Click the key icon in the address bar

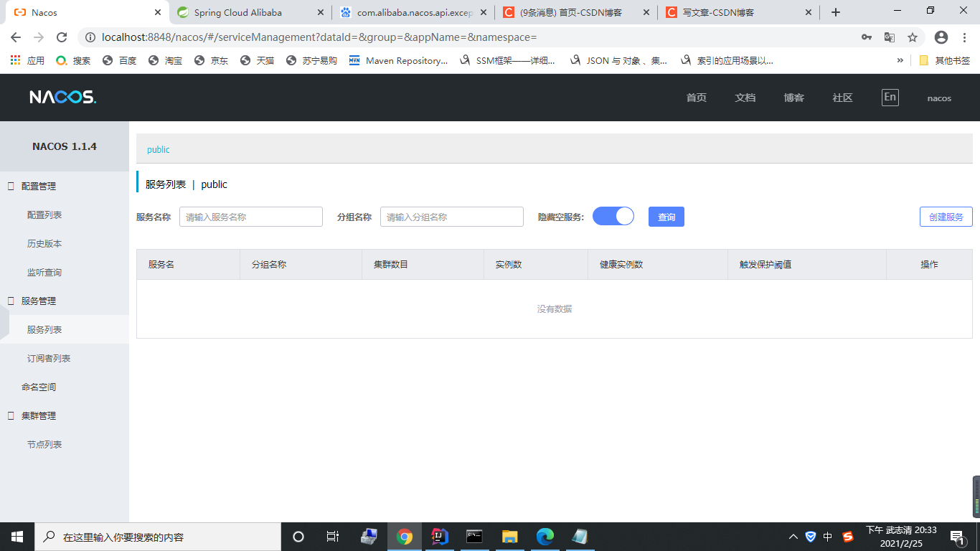867,37
